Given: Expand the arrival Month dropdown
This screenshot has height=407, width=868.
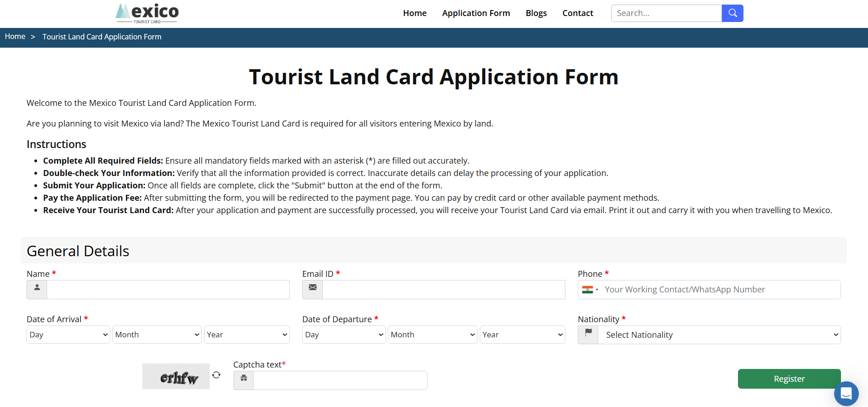Looking at the screenshot, I should click(157, 335).
